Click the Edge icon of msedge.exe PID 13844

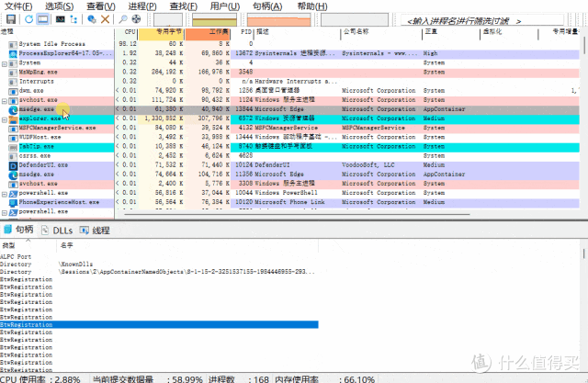click(13, 110)
